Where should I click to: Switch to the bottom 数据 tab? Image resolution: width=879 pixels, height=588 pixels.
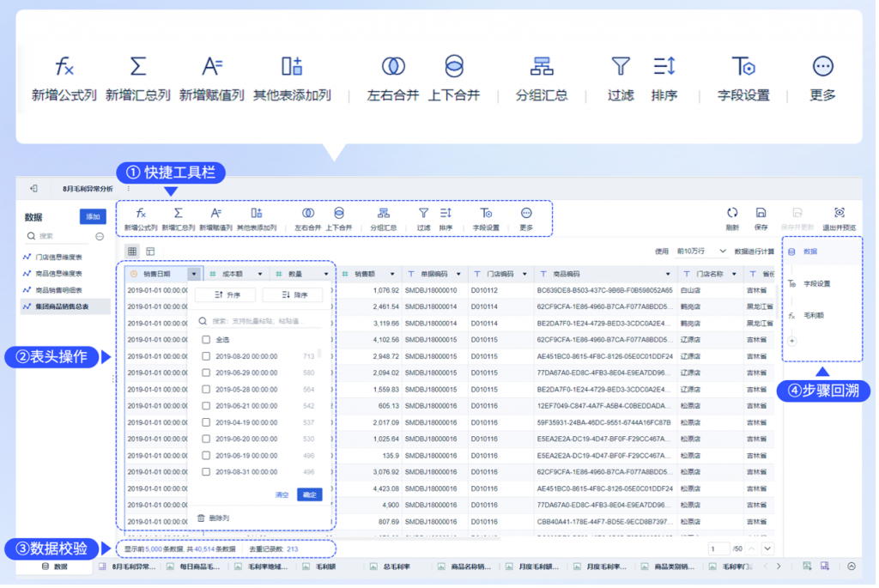(x=55, y=567)
